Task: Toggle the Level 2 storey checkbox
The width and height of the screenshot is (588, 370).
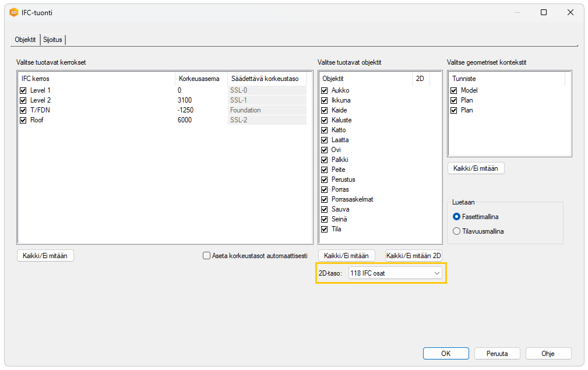Action: tap(23, 100)
